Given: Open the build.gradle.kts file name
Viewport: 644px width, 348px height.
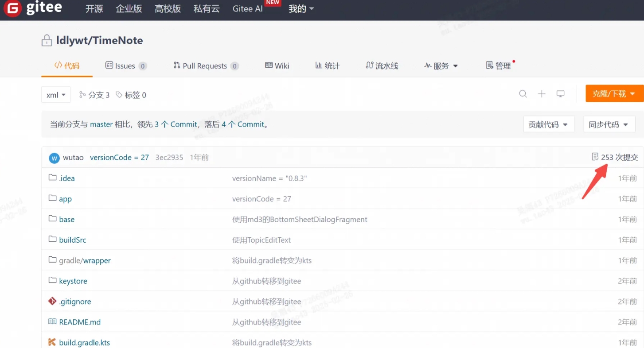Looking at the screenshot, I should click(85, 343).
